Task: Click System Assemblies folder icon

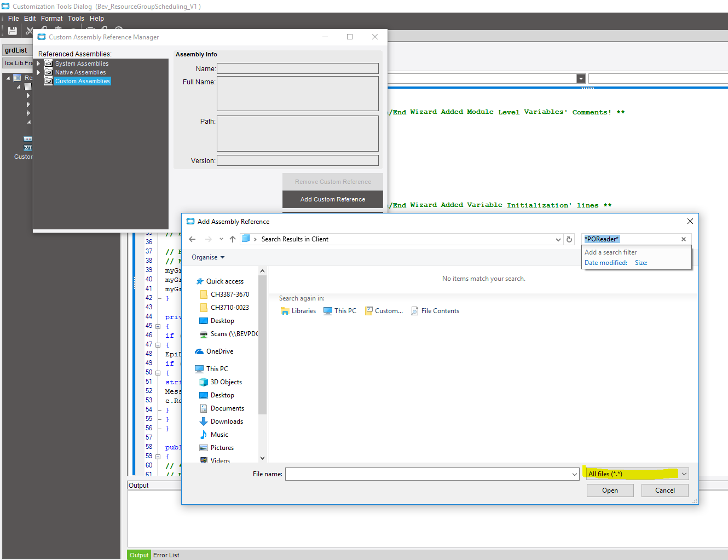Action: tap(49, 63)
